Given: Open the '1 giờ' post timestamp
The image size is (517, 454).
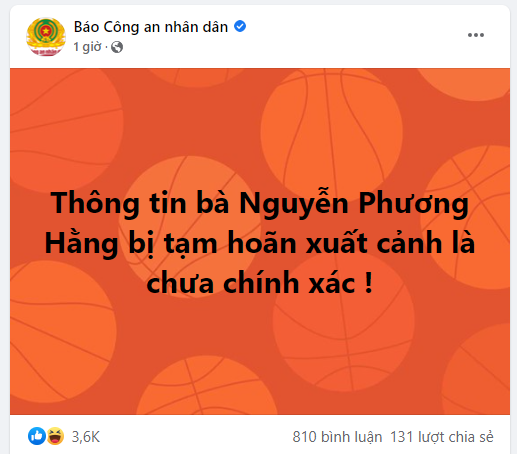Looking at the screenshot, I should [87, 47].
